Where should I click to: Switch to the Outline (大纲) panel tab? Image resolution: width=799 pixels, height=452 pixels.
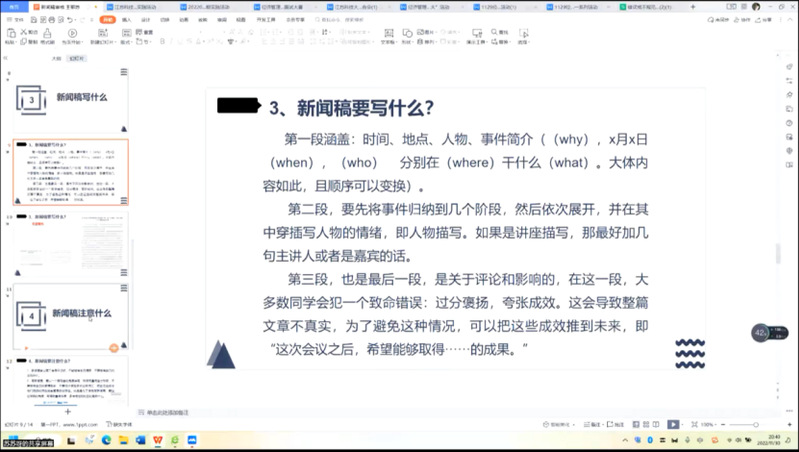coord(56,59)
